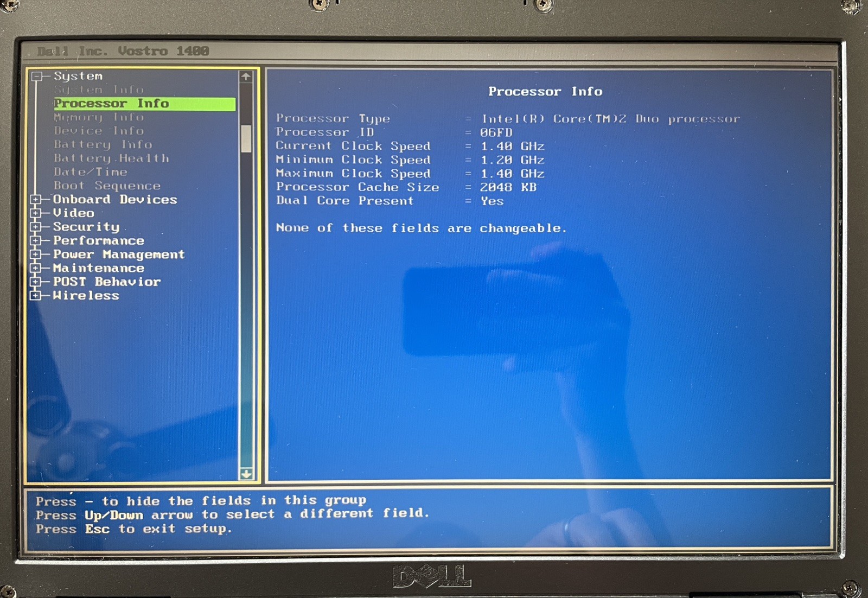Screen dimensions: 868x598
Task: Click the Processor Info panel heading
Action: click(545, 92)
